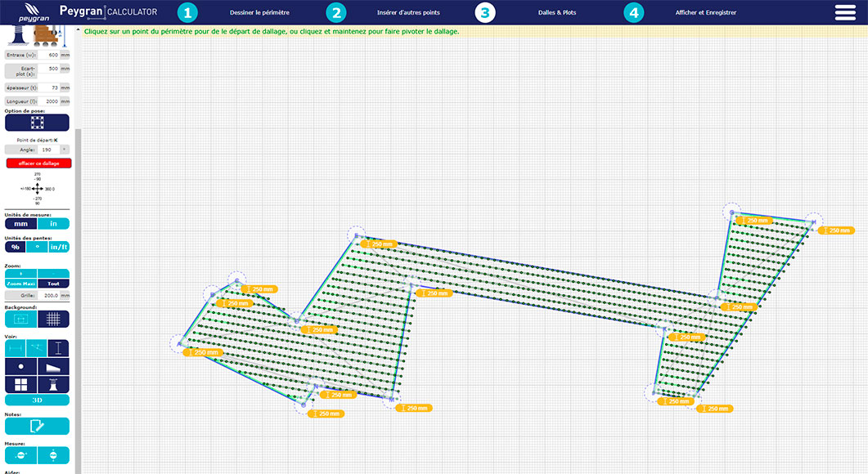Click the Peygran logo
Viewport: 868px width, 474px height.
click(34, 12)
